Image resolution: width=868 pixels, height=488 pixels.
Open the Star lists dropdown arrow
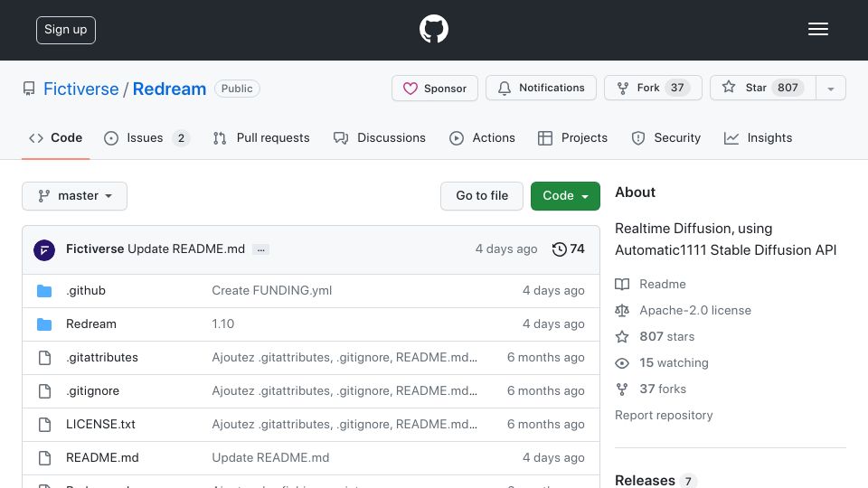coord(830,88)
